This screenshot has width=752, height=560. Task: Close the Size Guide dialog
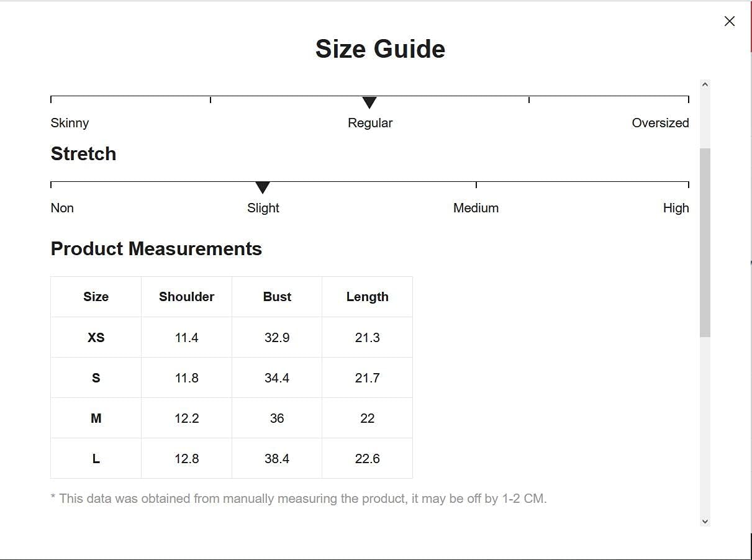pos(730,21)
